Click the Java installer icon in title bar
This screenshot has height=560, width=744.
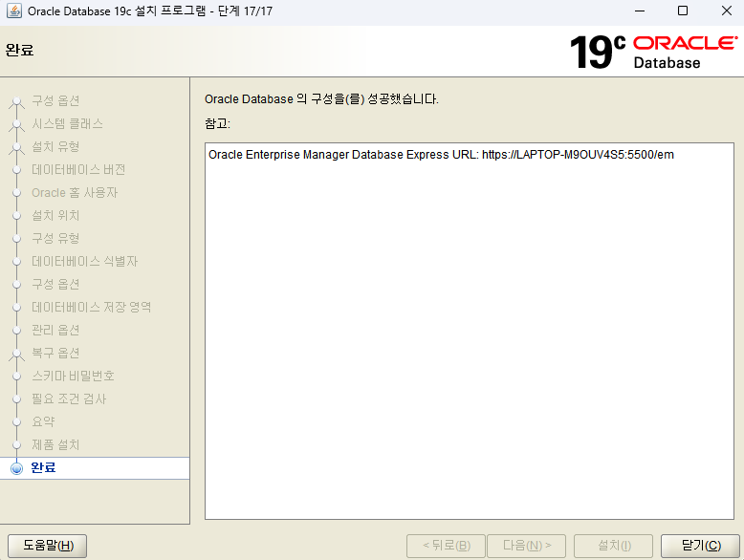[13, 11]
